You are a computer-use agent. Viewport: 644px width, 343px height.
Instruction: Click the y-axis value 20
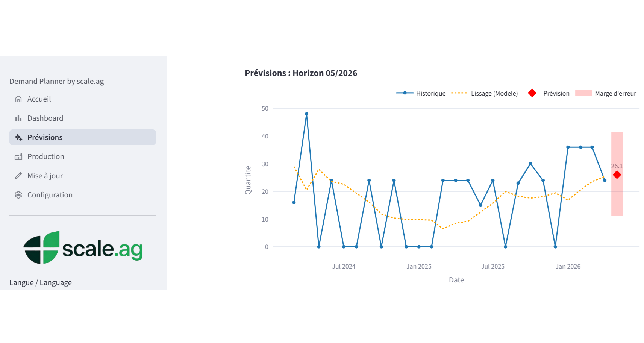tap(265, 191)
